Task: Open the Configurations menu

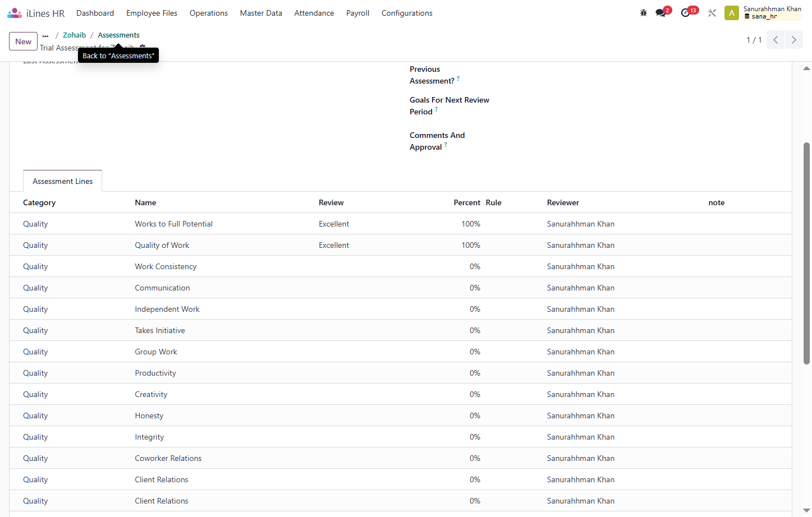Action: (x=407, y=13)
